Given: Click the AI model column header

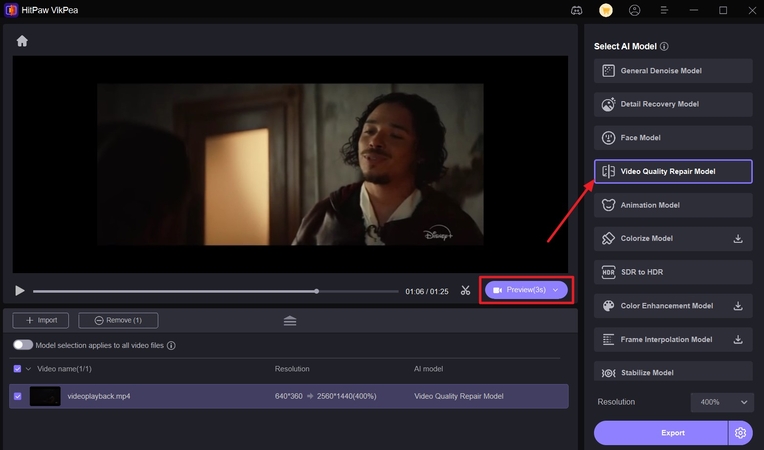Looking at the screenshot, I should pos(428,369).
